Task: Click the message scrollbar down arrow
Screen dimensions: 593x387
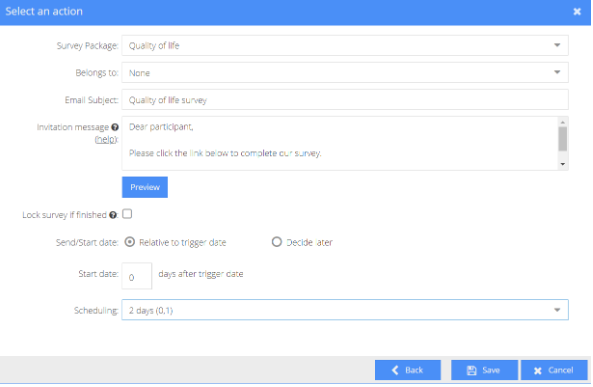Action: coord(563,164)
